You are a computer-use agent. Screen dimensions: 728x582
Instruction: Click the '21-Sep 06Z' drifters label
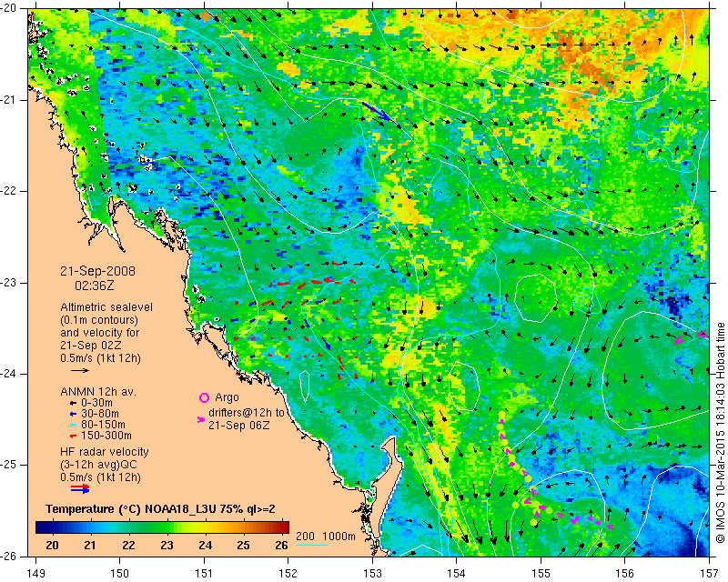pyautogui.click(x=239, y=425)
